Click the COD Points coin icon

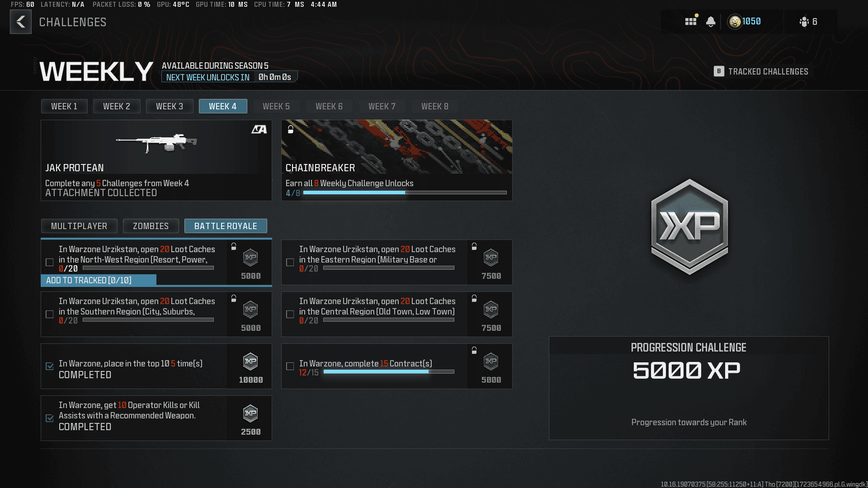(735, 22)
